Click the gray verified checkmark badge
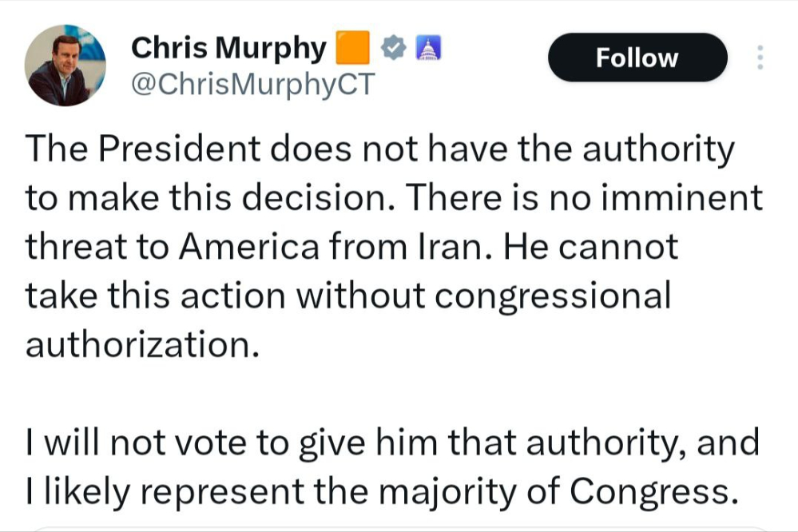The width and height of the screenshot is (798, 532). [x=393, y=48]
